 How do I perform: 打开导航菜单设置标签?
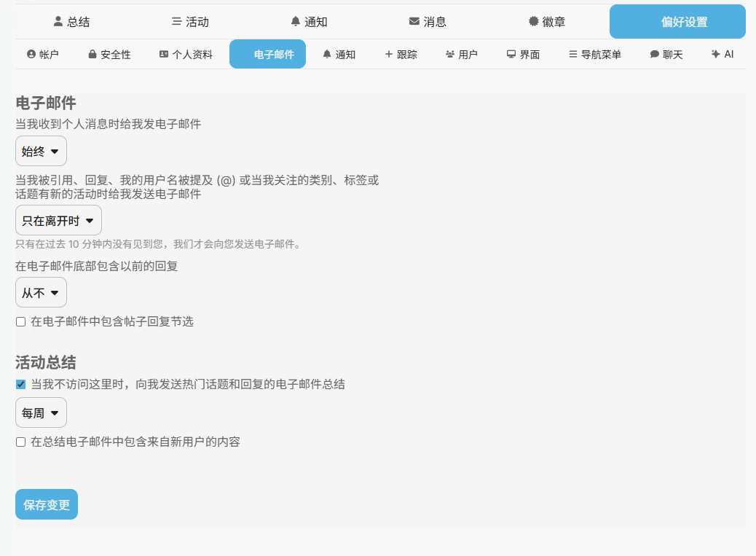click(594, 55)
